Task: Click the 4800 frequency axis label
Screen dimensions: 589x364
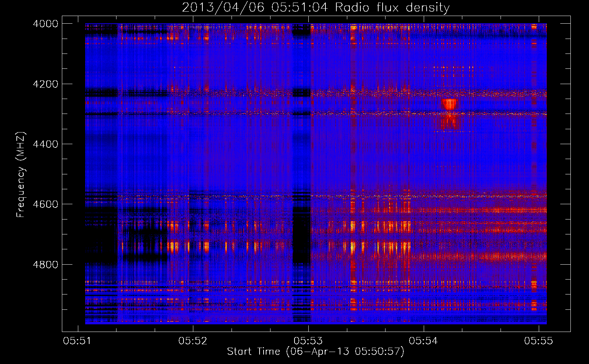Action: [x=46, y=265]
